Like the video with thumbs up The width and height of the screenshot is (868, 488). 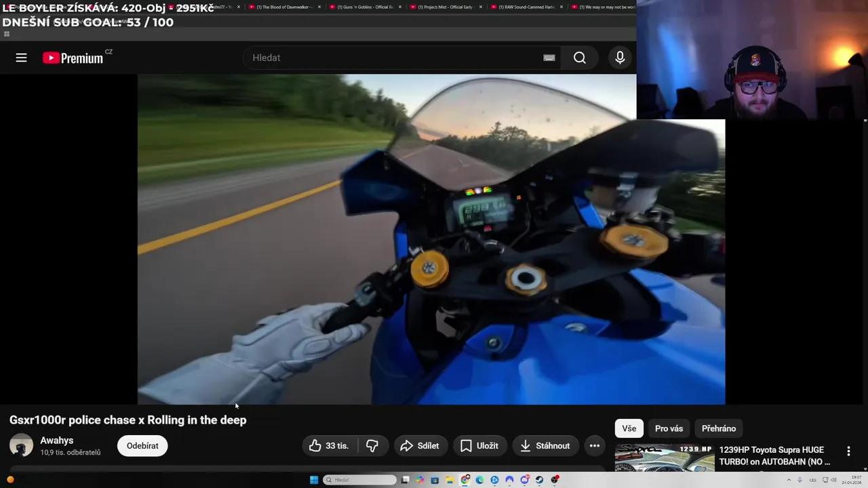tap(330, 445)
